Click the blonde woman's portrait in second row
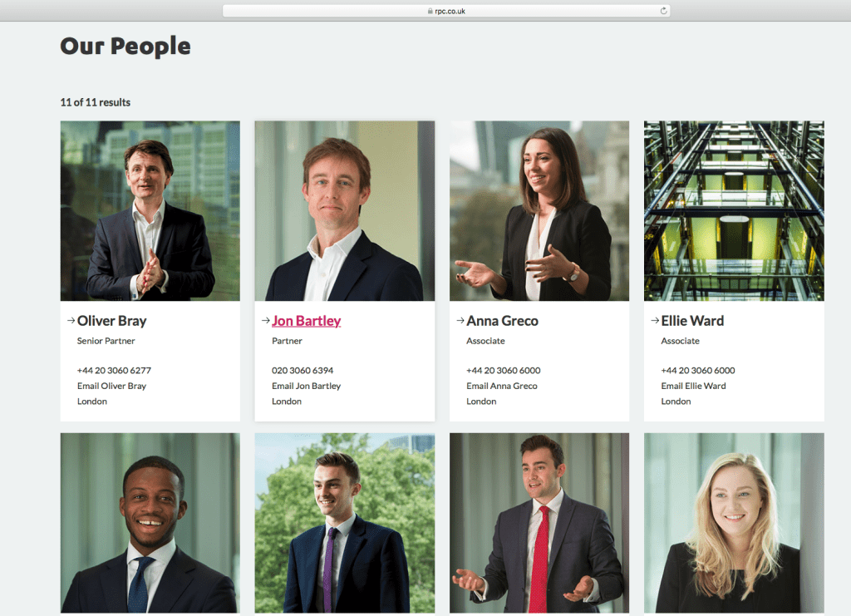851x616 pixels. pos(734,523)
